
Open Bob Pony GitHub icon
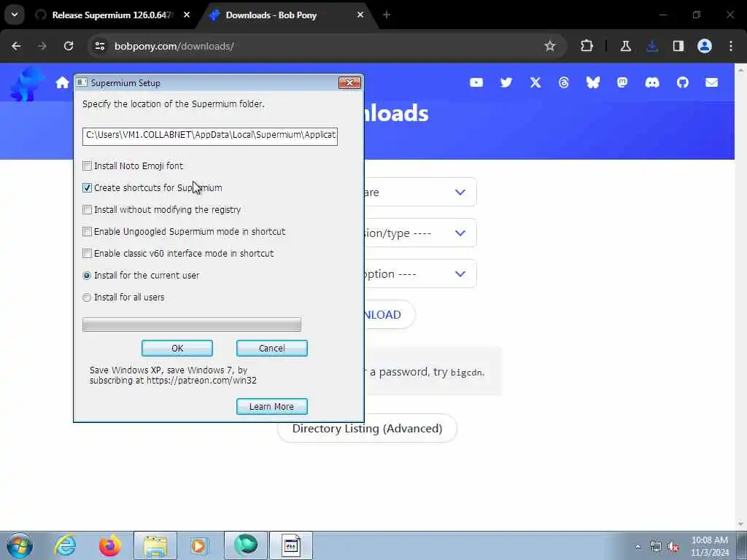pyautogui.click(x=683, y=82)
